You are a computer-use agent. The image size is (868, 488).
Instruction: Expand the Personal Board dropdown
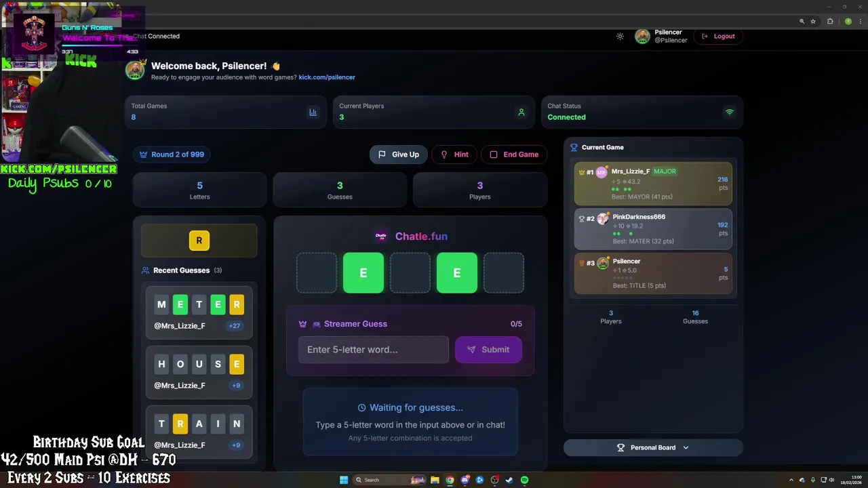coord(653,447)
